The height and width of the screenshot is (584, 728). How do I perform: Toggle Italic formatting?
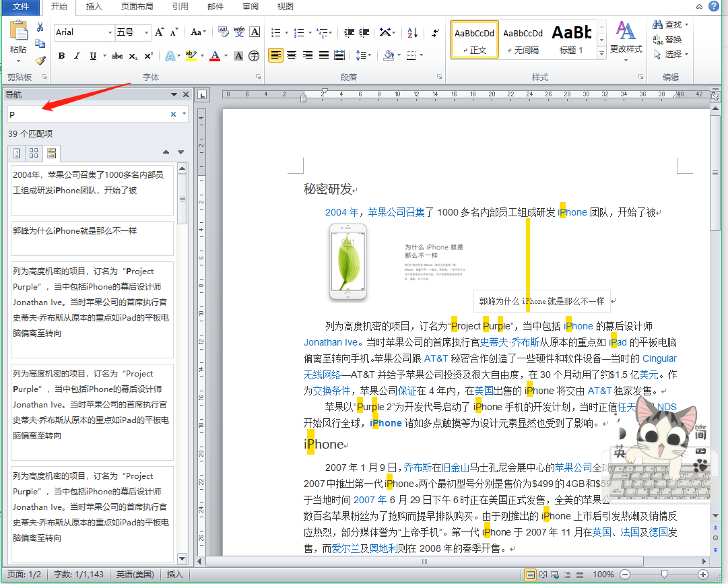pos(77,56)
